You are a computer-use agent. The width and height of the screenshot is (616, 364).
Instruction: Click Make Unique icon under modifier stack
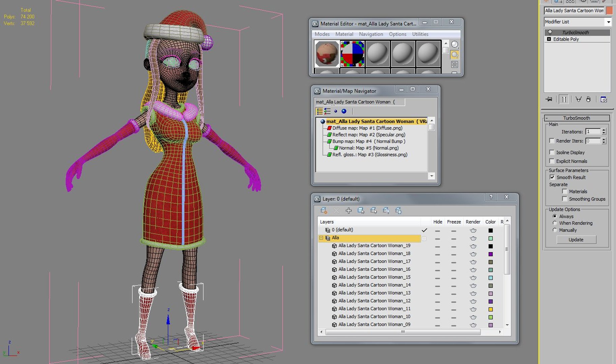pyautogui.click(x=579, y=99)
